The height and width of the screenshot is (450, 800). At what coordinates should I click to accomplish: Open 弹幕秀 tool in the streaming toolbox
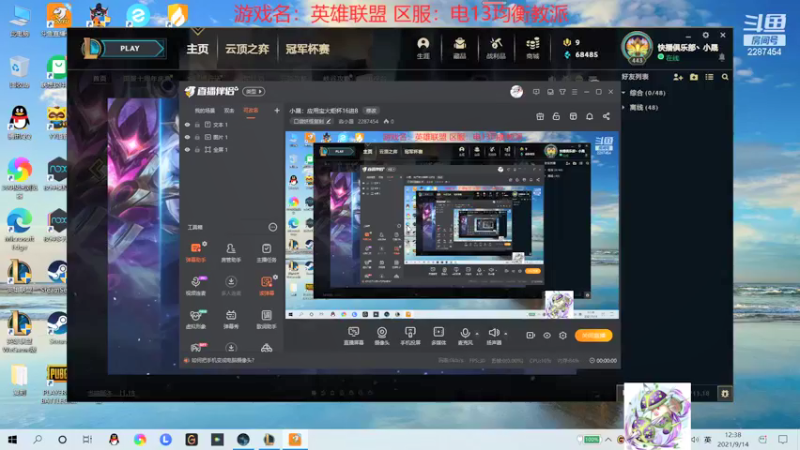[231, 319]
